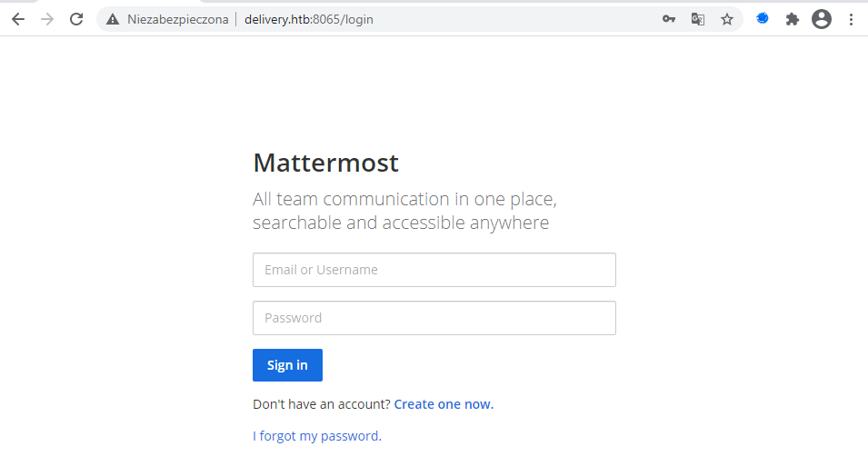Click the browser forward arrow
Viewport: 868px width, 476px height.
47,19
